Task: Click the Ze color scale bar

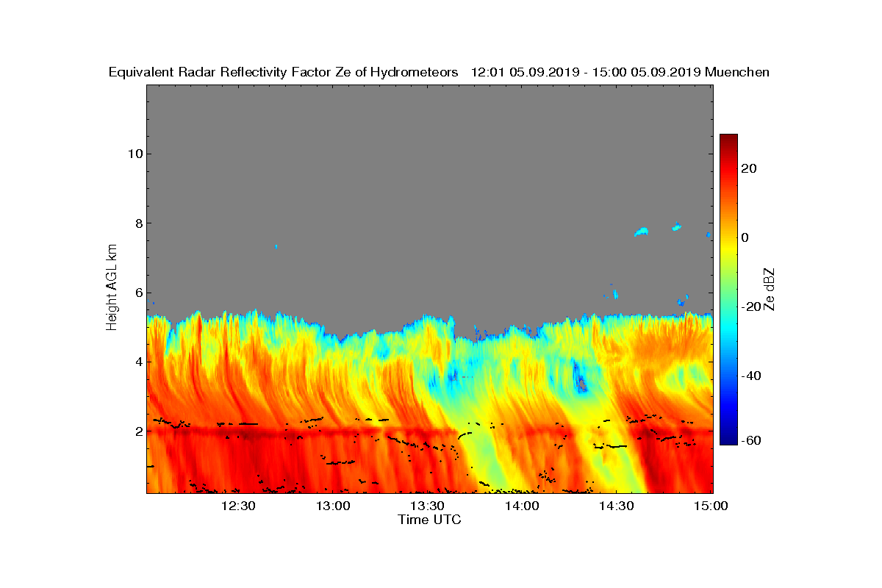Action: tap(728, 290)
